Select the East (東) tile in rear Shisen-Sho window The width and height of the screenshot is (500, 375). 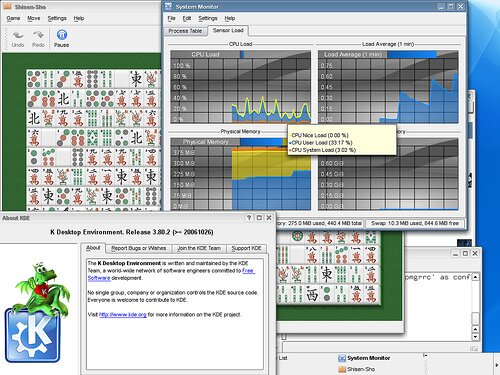326,274
